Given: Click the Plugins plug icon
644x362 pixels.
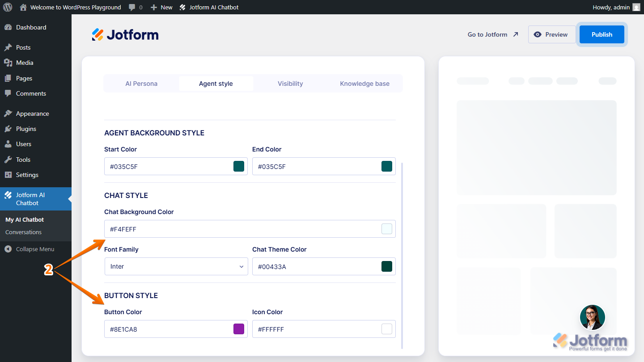Looking at the screenshot, I should [x=8, y=129].
